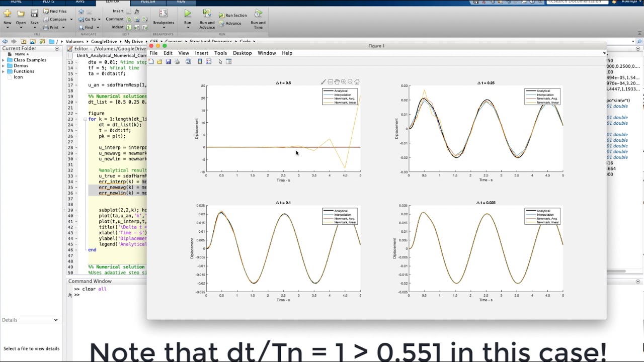Click the Open folder icon in toolstrip

tap(21, 14)
